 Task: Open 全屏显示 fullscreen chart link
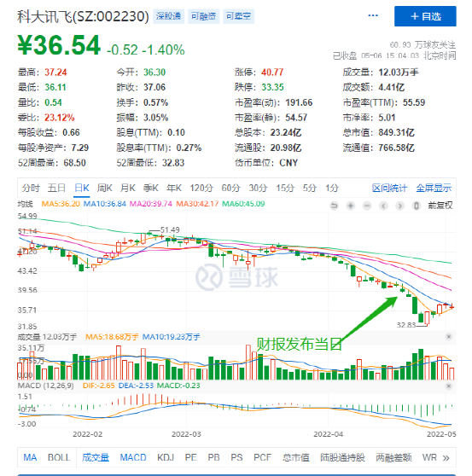click(x=434, y=189)
